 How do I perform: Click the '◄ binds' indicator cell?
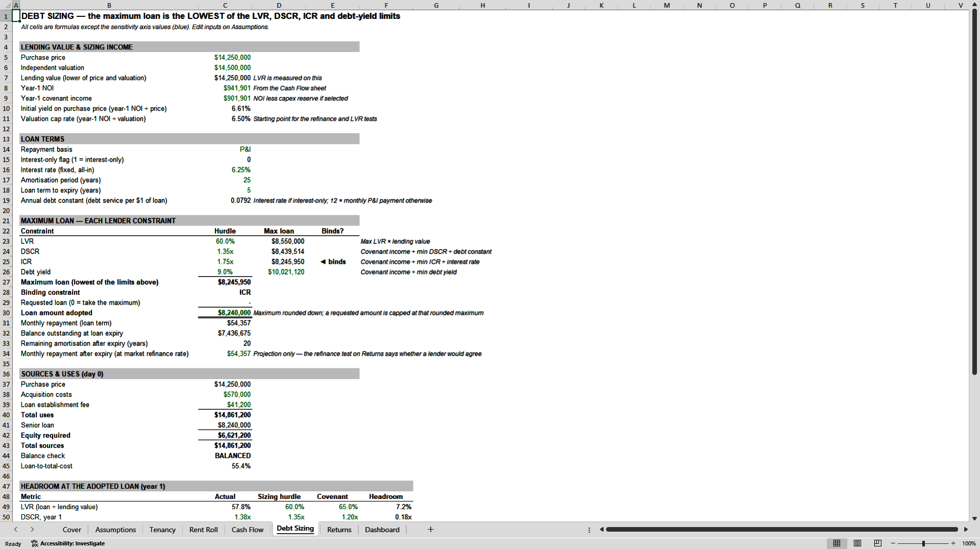333,262
